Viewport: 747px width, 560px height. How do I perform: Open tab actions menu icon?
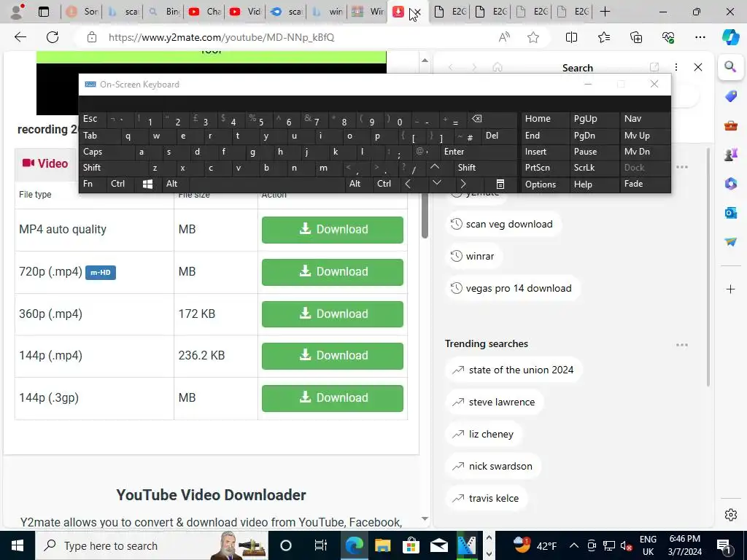pos(43,12)
